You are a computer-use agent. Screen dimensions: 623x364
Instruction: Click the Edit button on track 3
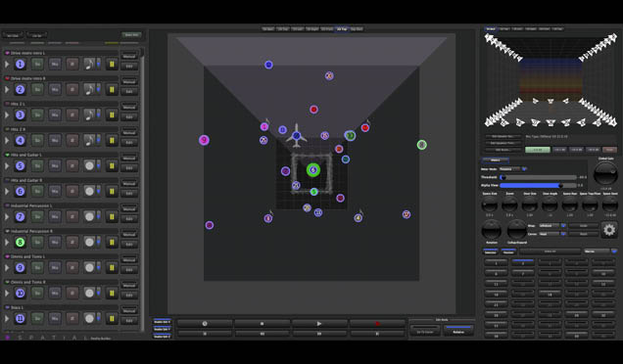click(x=129, y=117)
